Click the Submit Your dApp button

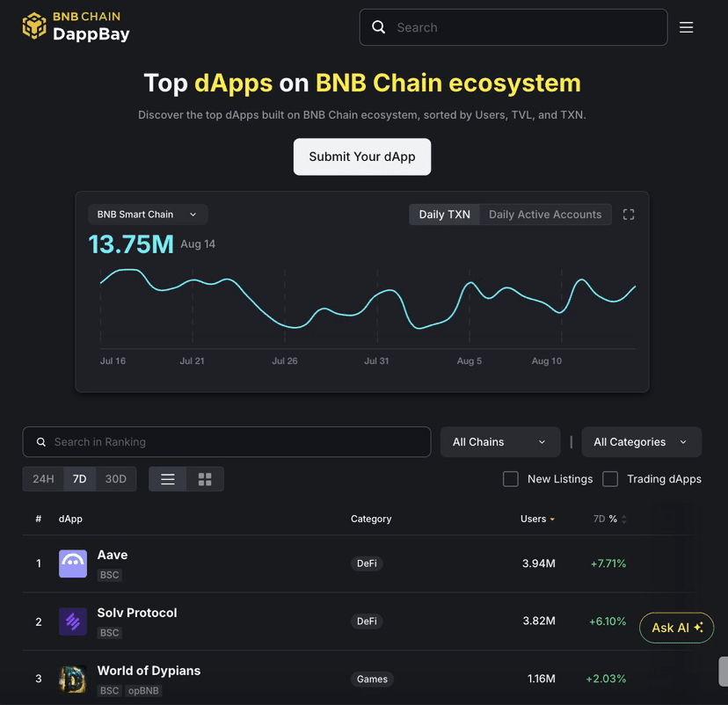362,156
